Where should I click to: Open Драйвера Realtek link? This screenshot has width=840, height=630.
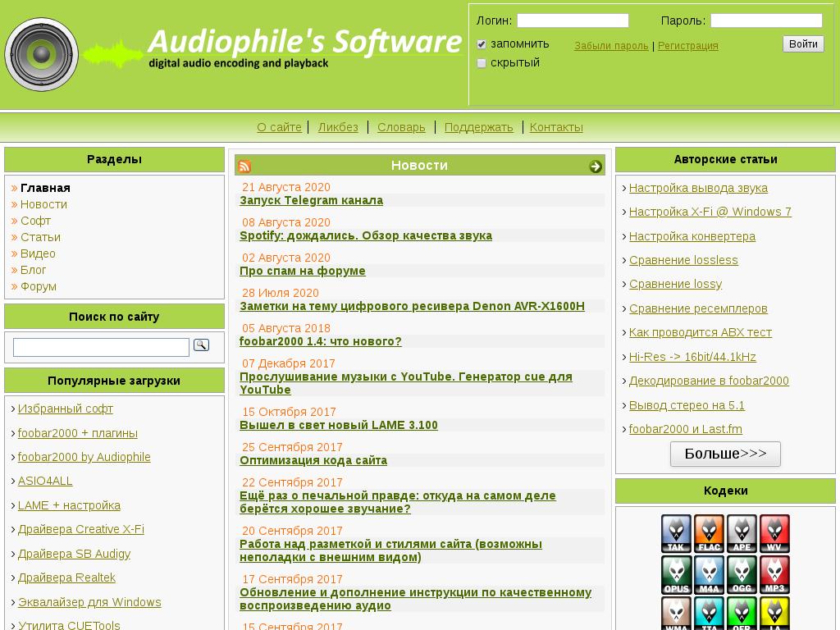[x=66, y=577]
